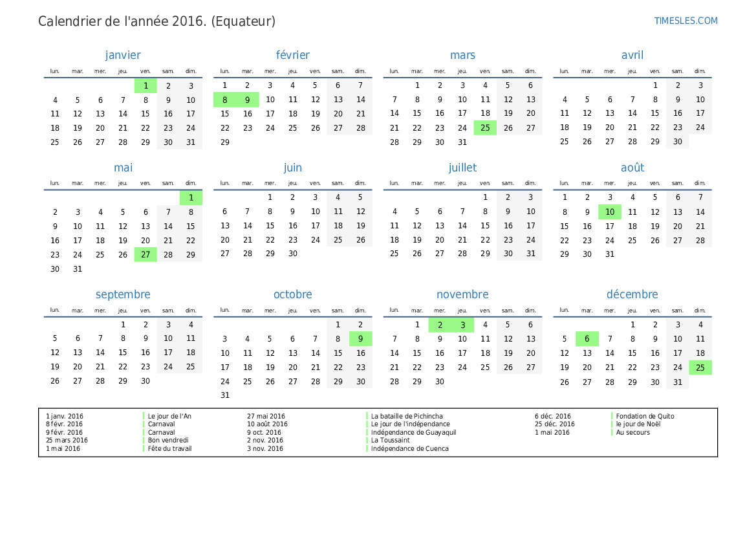Select highlighted February 9 Carnaval date
The height and width of the screenshot is (535, 756).
(247, 100)
